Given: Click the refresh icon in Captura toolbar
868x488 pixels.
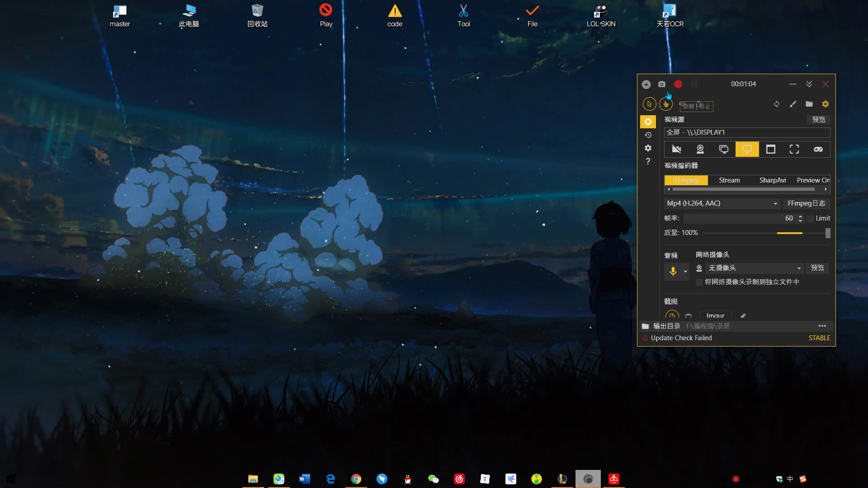Looking at the screenshot, I should pyautogui.click(x=777, y=104).
